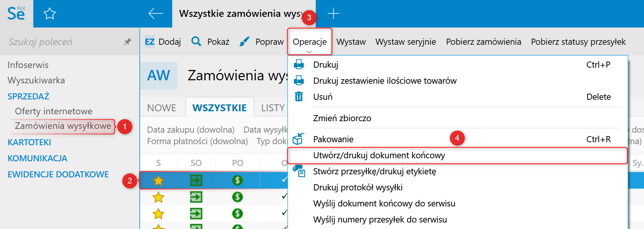This screenshot has width=644, height=229.
Task: Pin the command search panel
Action: pyautogui.click(x=127, y=42)
